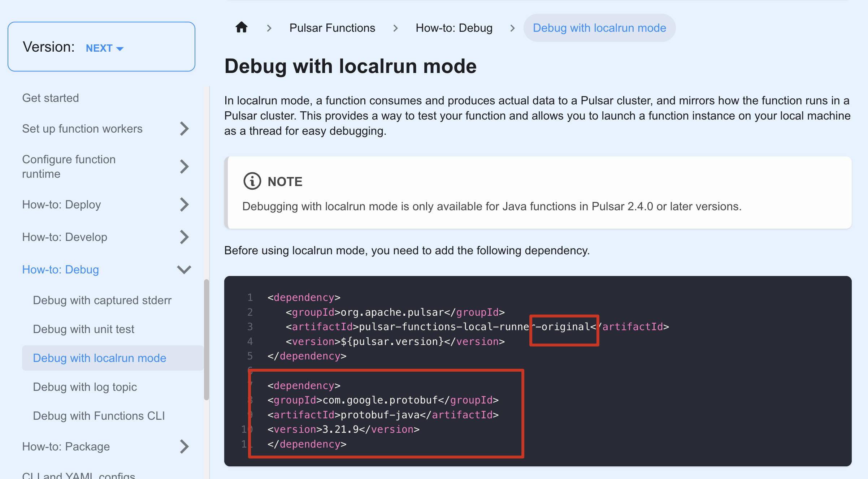Expand How-to: Package chevron

tap(184, 446)
